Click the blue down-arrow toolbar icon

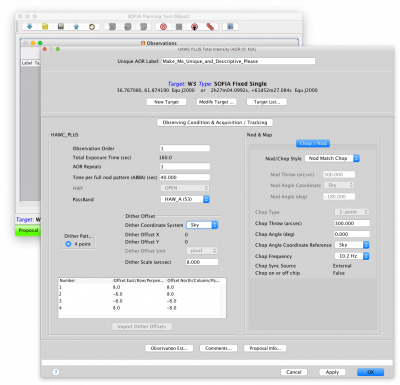(29, 27)
